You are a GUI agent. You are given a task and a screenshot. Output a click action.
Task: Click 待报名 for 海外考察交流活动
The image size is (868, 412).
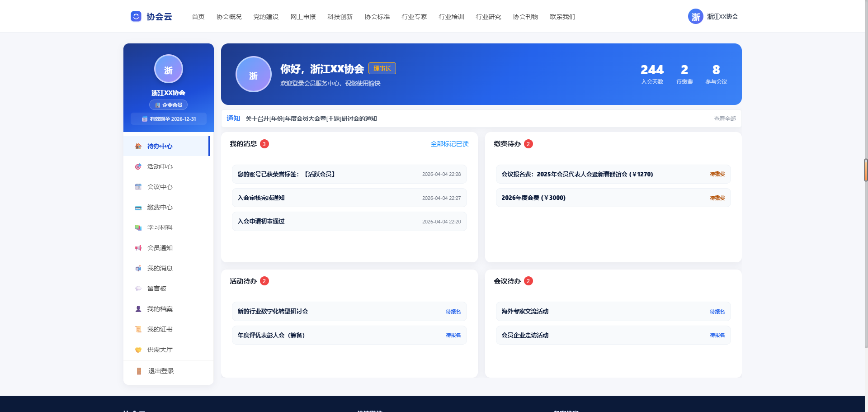click(x=717, y=312)
